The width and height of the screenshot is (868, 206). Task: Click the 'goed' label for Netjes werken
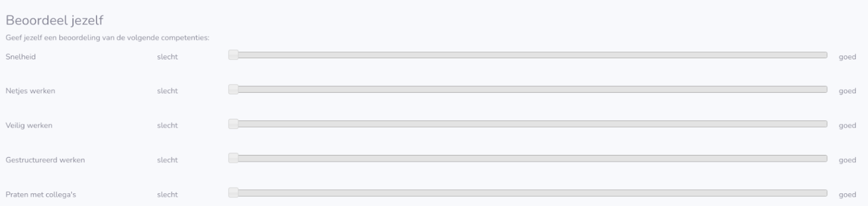pyautogui.click(x=847, y=91)
